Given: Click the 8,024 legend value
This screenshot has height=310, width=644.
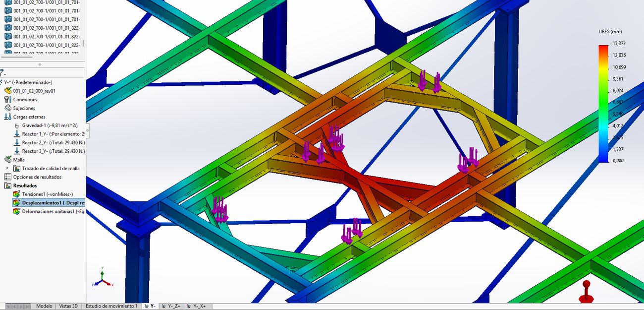Looking at the screenshot, I should point(619,90).
